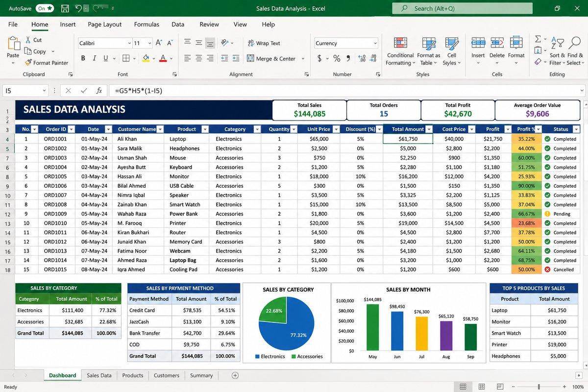Open the Calibri font name dropdown
588x392 pixels.
pyautogui.click(x=129, y=43)
